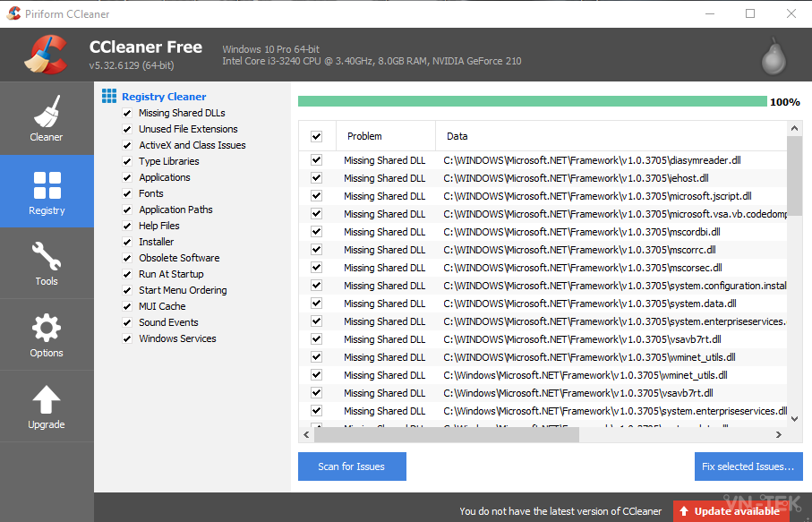This screenshot has height=522, width=812.
Task: Toggle the Sound Events checkbox
Action: coord(127,322)
